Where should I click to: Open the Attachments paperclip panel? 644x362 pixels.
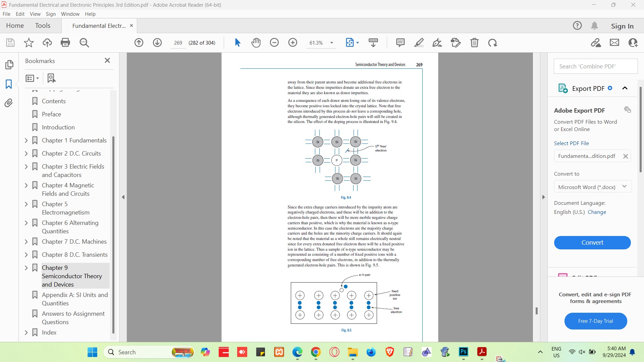coord(9,103)
